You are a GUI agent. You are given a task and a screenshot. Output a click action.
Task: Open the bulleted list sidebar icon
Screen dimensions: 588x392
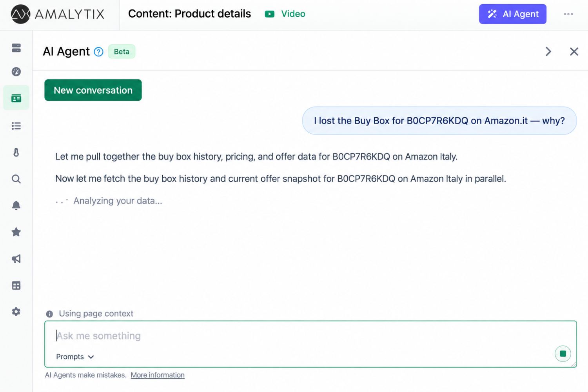pos(16,126)
